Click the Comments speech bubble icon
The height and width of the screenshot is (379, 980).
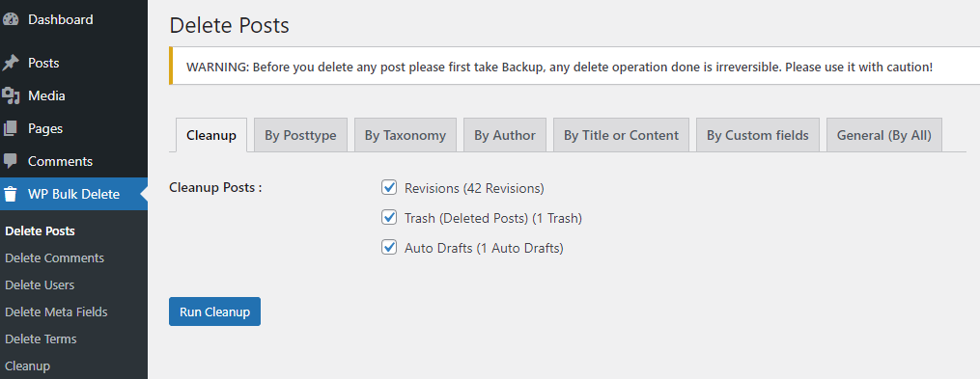pyautogui.click(x=10, y=161)
